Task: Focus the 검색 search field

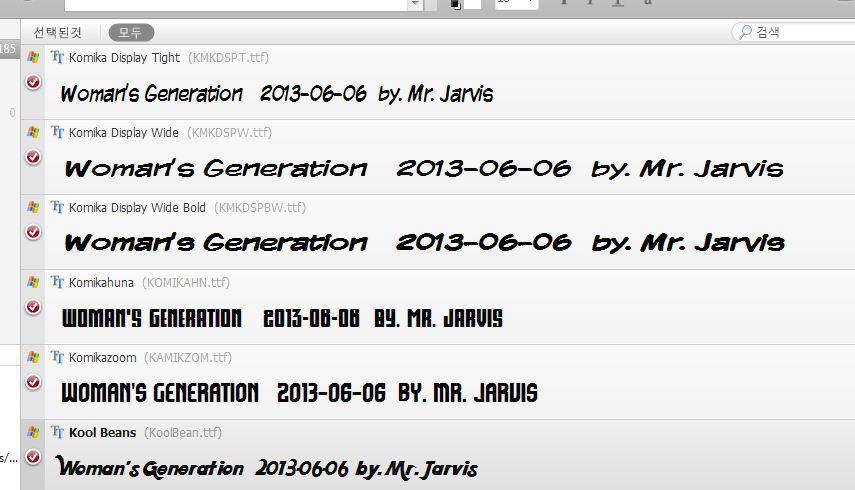Action: click(x=794, y=32)
